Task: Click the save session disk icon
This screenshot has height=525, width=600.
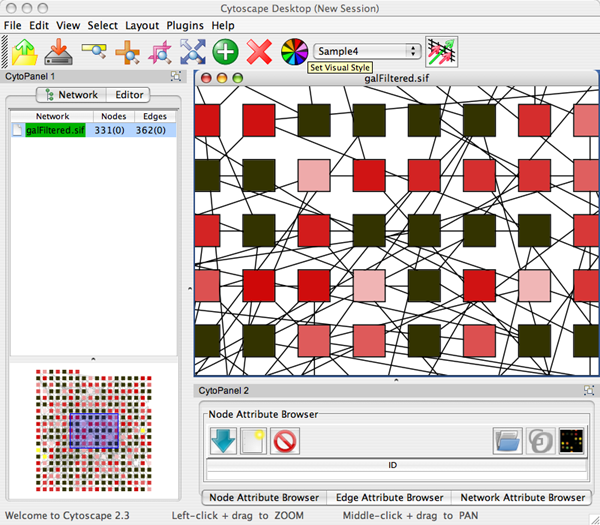Action: click(x=59, y=51)
